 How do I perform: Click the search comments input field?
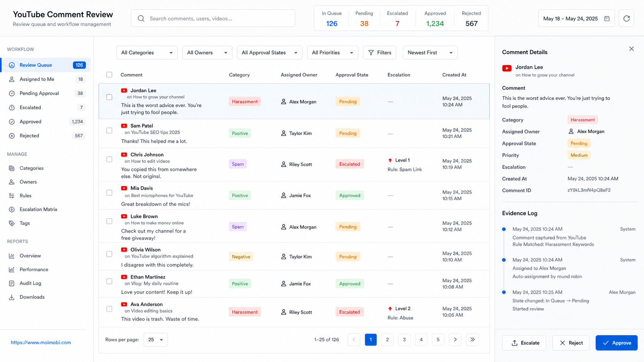[x=213, y=18]
